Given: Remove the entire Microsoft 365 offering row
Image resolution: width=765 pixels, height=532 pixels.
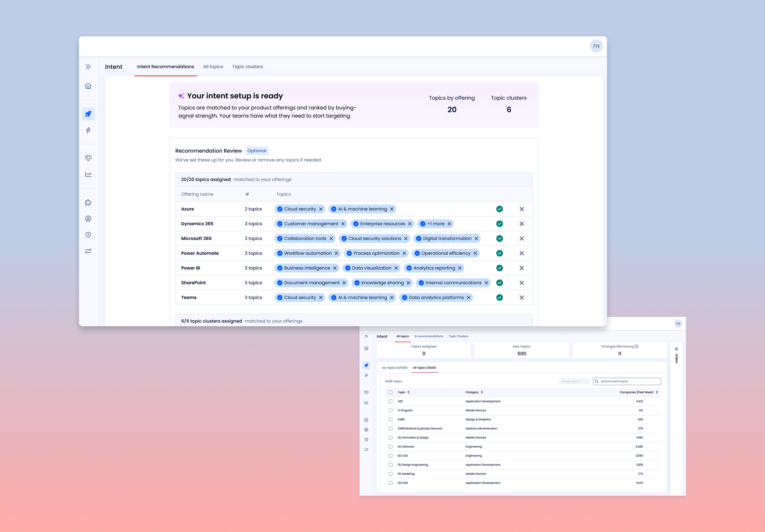Looking at the screenshot, I should pyautogui.click(x=521, y=238).
